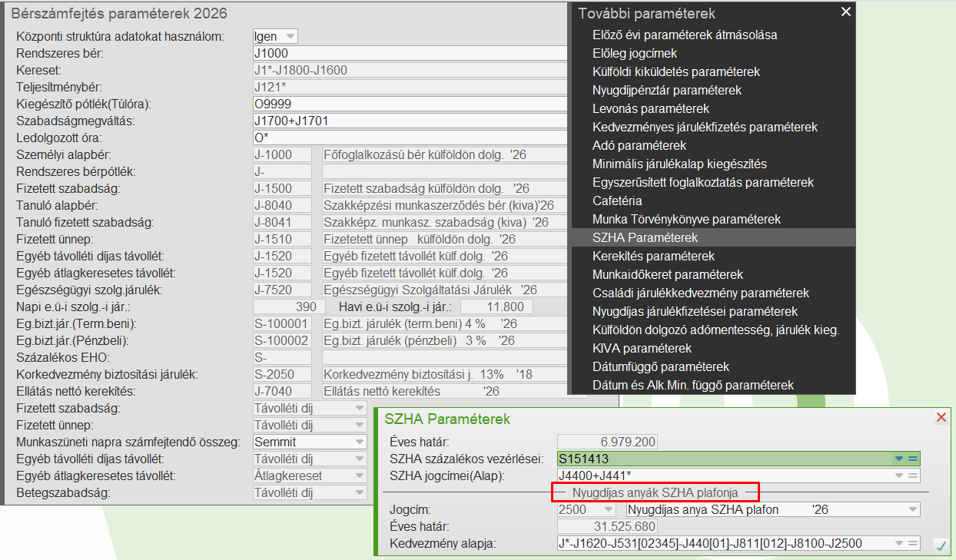Screen dimensions: 956x560
Task: Click the Rendszeres bér field J1000
Action: click(409, 54)
